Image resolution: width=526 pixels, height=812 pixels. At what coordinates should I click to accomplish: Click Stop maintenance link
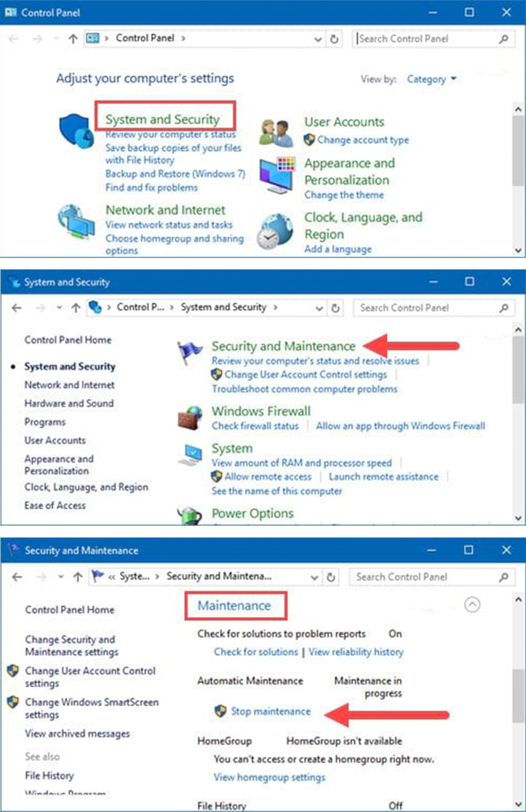click(271, 711)
